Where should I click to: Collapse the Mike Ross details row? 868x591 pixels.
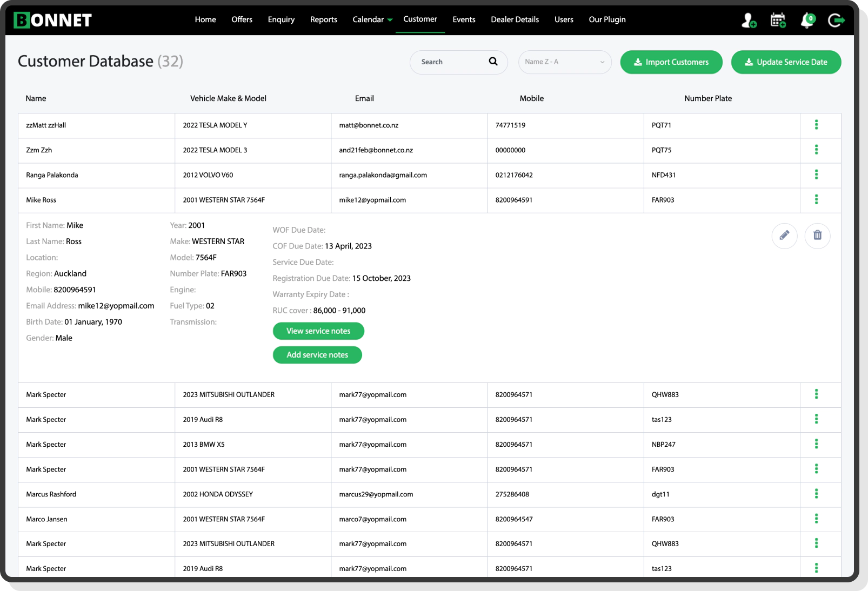816,200
